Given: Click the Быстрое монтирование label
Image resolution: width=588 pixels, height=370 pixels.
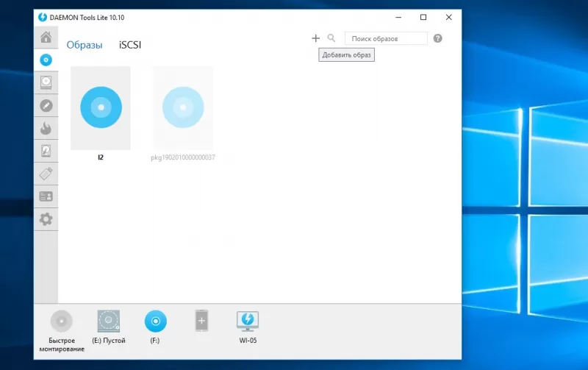Looking at the screenshot, I should (x=62, y=344).
